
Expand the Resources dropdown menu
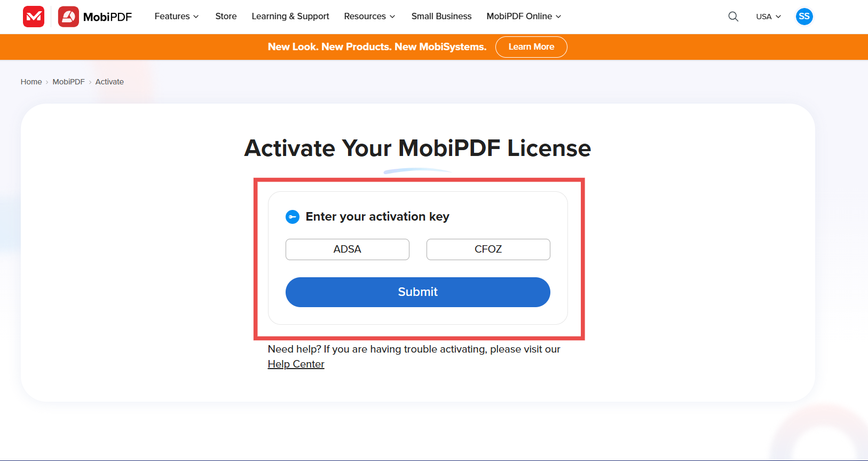pyautogui.click(x=369, y=17)
